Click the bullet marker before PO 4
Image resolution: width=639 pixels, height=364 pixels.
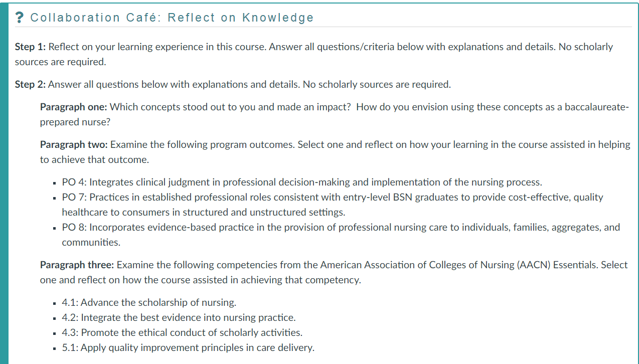click(53, 183)
